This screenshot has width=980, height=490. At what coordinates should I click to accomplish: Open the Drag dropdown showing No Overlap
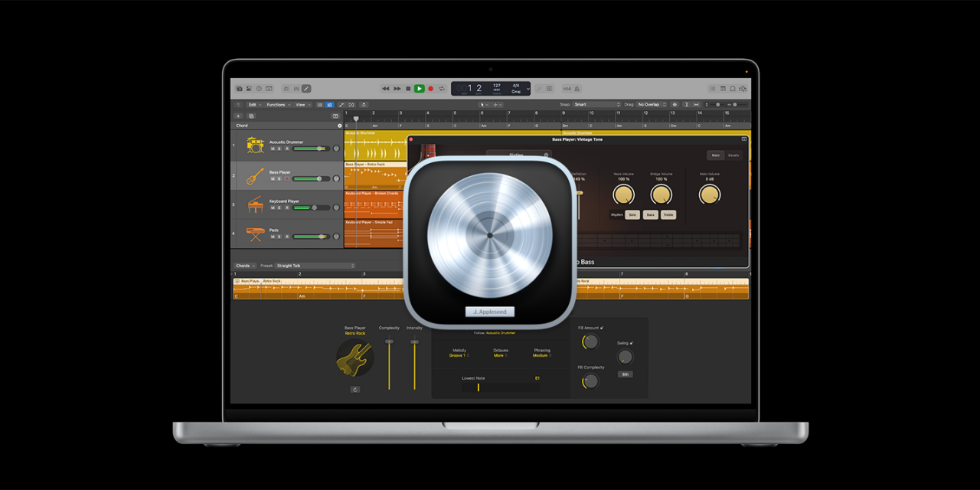[x=650, y=105]
